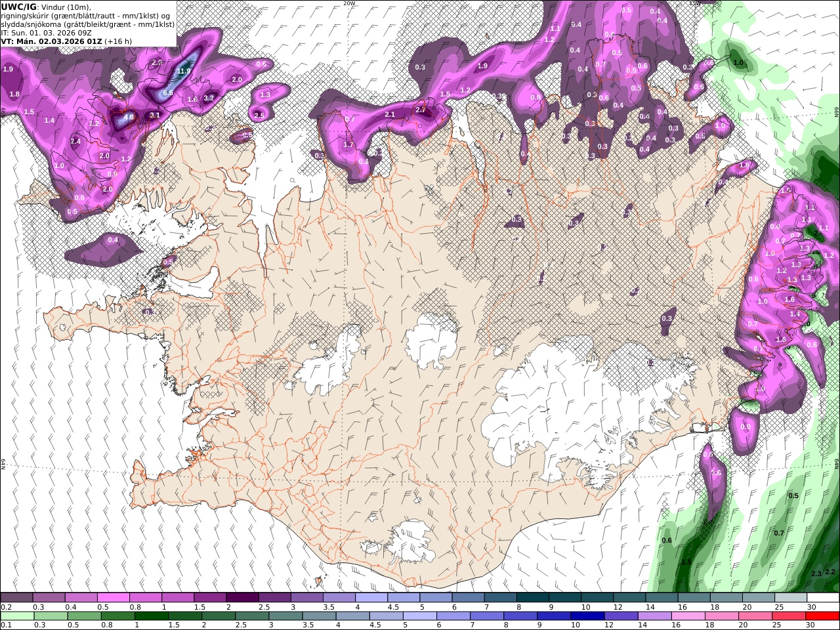
Task: Pick the light lavender swatch labeled 4 in top row
Action: tap(371, 598)
